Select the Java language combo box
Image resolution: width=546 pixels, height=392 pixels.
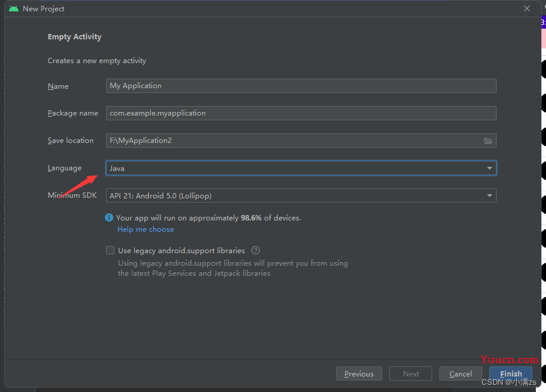coord(301,168)
